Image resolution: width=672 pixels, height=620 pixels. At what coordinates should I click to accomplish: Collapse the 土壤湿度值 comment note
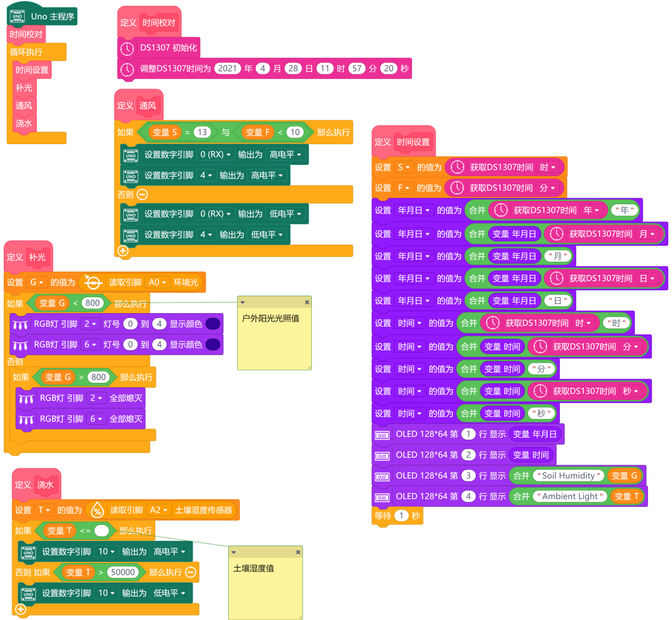click(234, 552)
